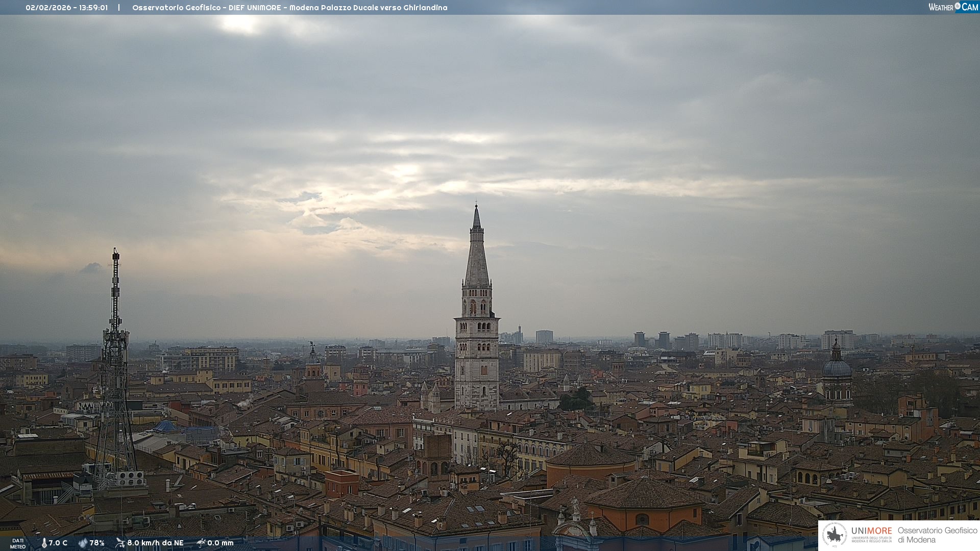Click the rain umbrella precipitation icon
The height and width of the screenshot is (551, 980).
[201, 543]
